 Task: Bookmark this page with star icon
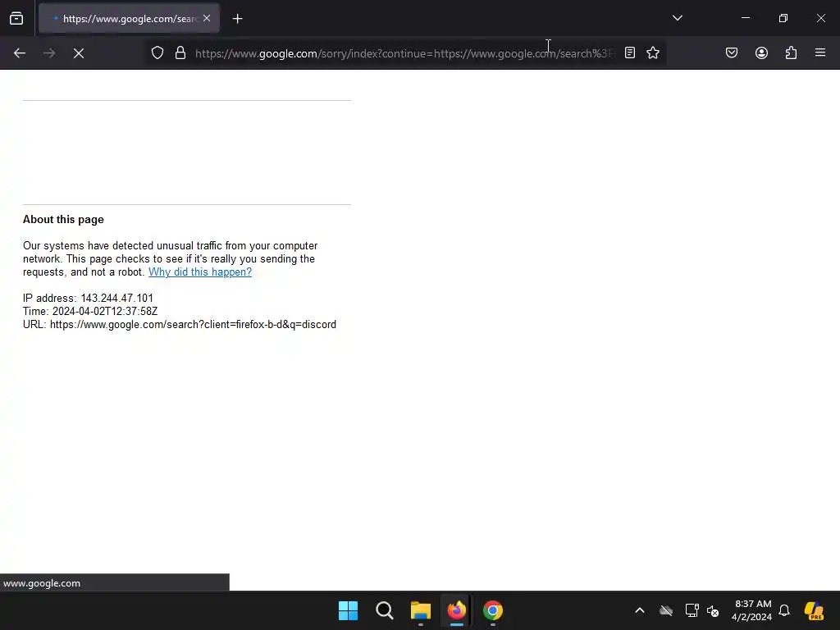click(652, 53)
